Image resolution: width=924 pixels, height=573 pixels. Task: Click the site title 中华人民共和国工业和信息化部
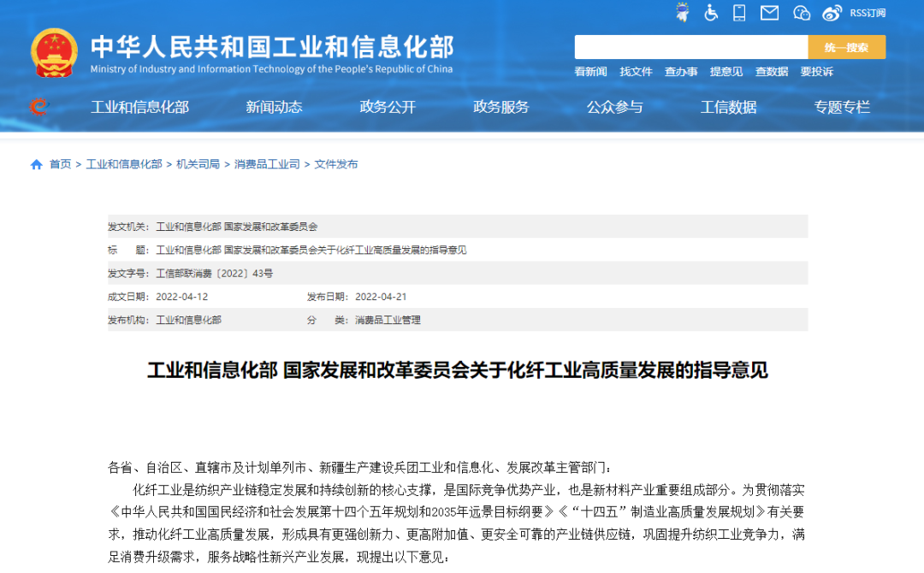click(272, 47)
